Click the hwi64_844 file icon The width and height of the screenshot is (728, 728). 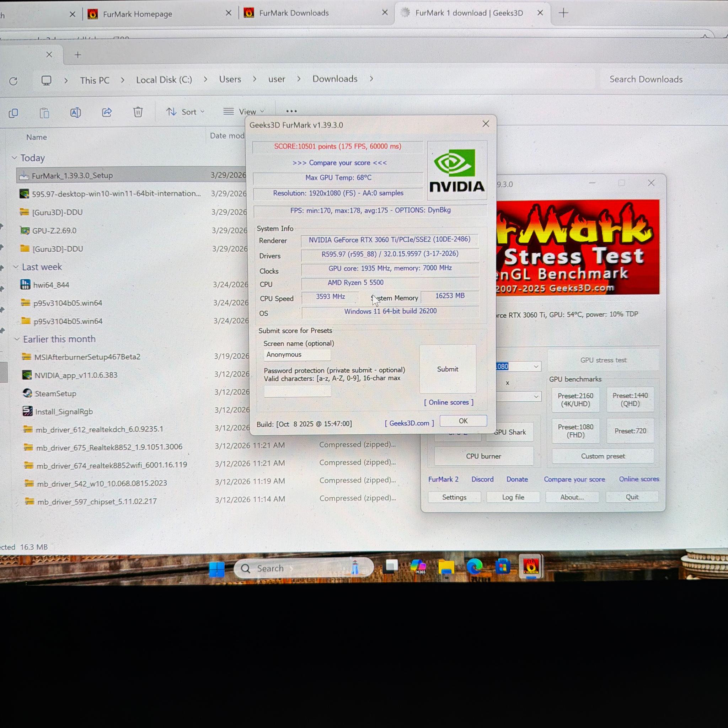pos(25,284)
